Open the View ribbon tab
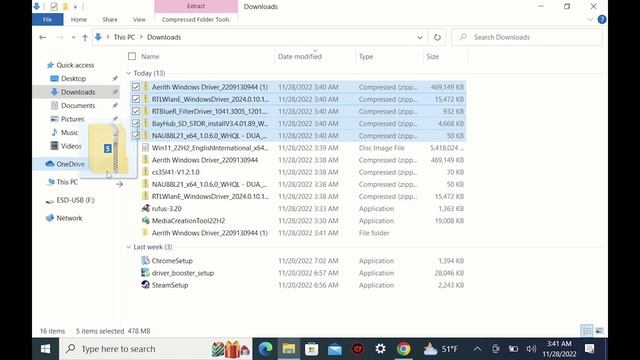Image resolution: width=640 pixels, height=360 pixels. click(139, 20)
